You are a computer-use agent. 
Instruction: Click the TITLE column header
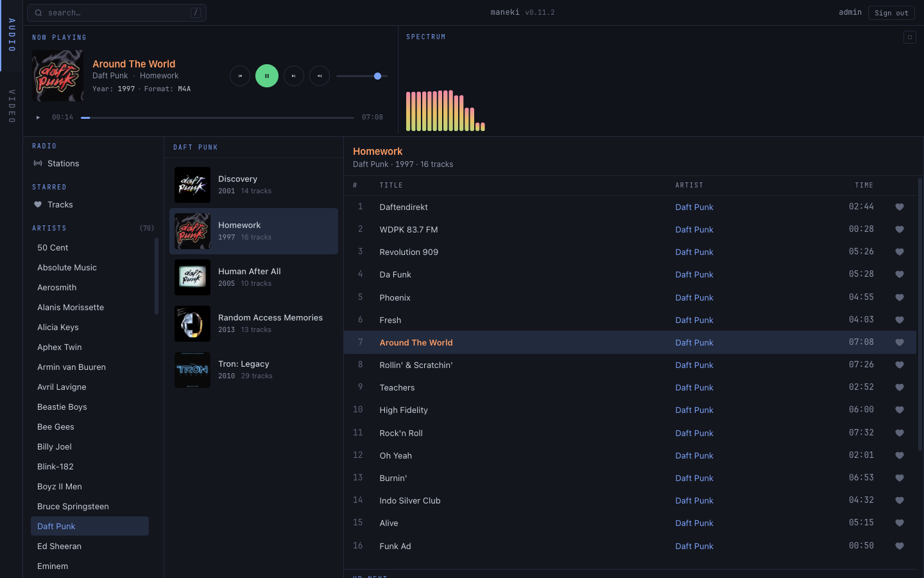coord(391,185)
